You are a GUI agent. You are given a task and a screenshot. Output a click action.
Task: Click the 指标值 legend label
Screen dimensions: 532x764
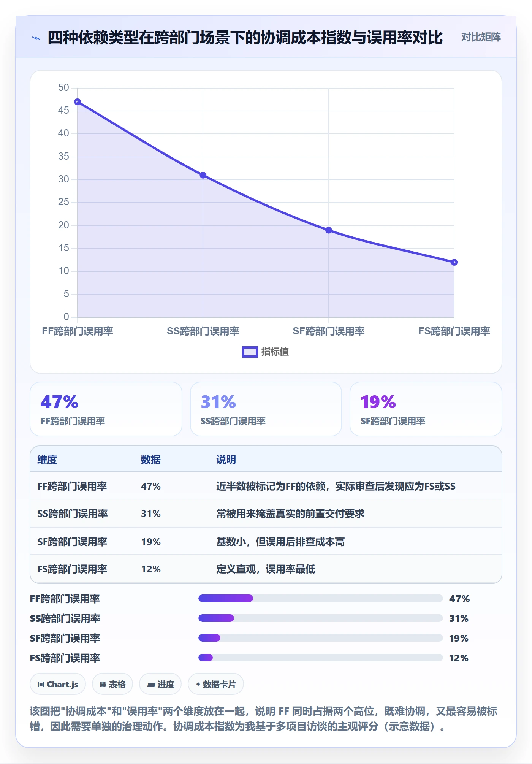pyautogui.click(x=275, y=352)
